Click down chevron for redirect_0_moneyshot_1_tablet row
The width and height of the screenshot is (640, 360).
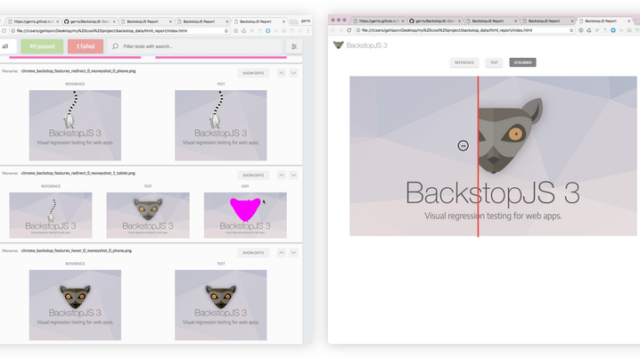point(293,175)
